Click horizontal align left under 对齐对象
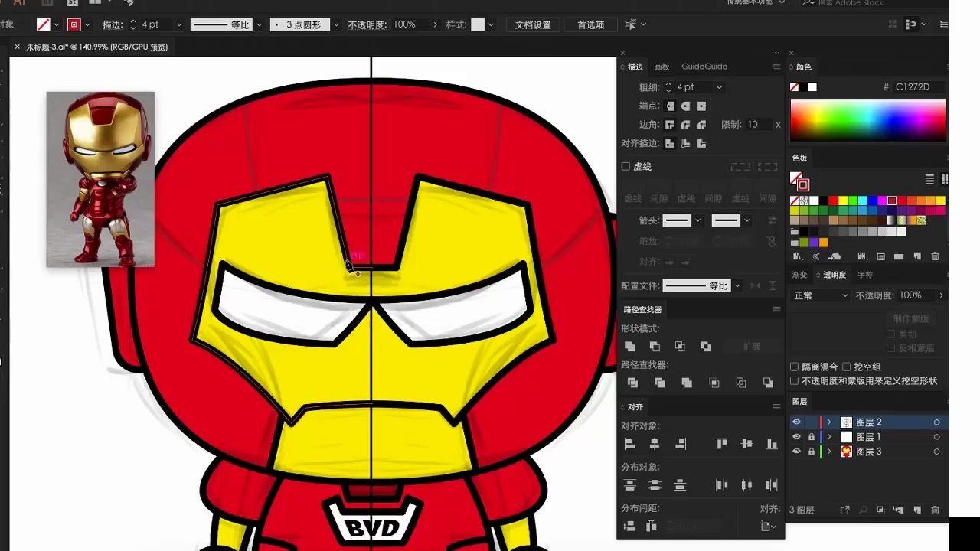The image size is (980, 551). tap(630, 444)
